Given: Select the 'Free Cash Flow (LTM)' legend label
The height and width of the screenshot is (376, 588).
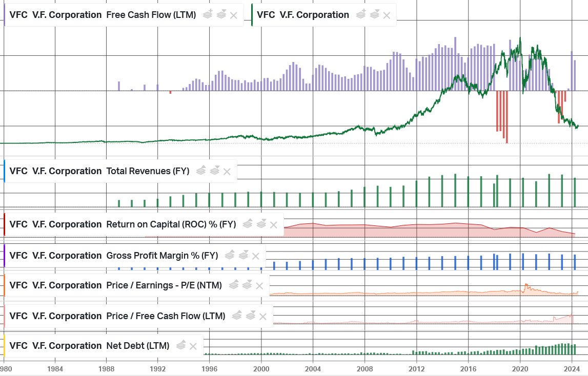Looking at the screenshot, I should pyautogui.click(x=151, y=15).
